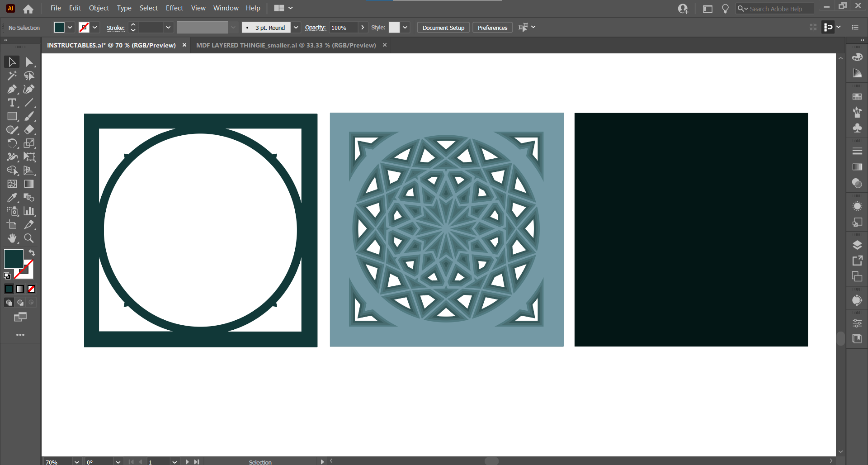Click the Document Setup button
The height and width of the screenshot is (465, 868).
tap(443, 28)
